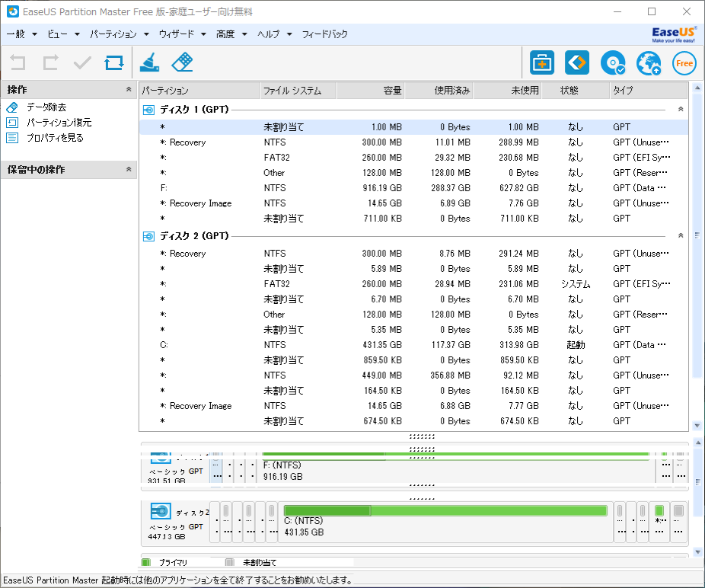Select the 674.50 KB unallocated row
705x588 pixels.
(x=413, y=421)
